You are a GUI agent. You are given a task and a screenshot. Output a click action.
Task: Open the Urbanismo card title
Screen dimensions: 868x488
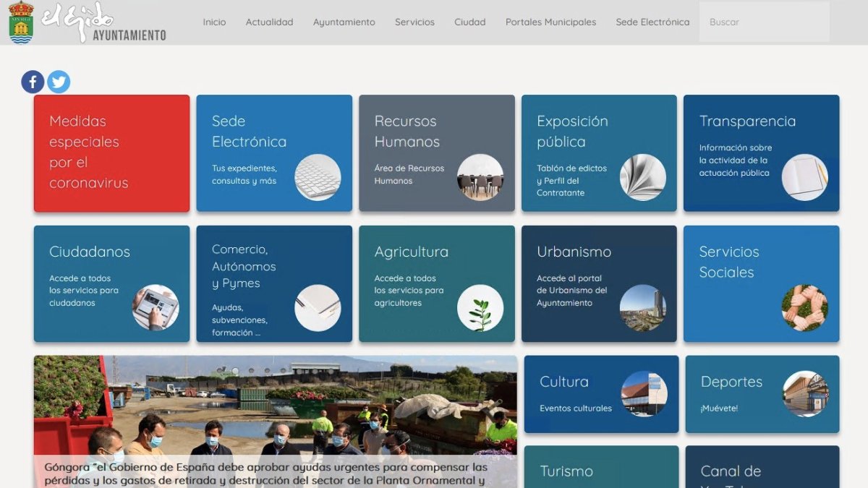coord(574,252)
